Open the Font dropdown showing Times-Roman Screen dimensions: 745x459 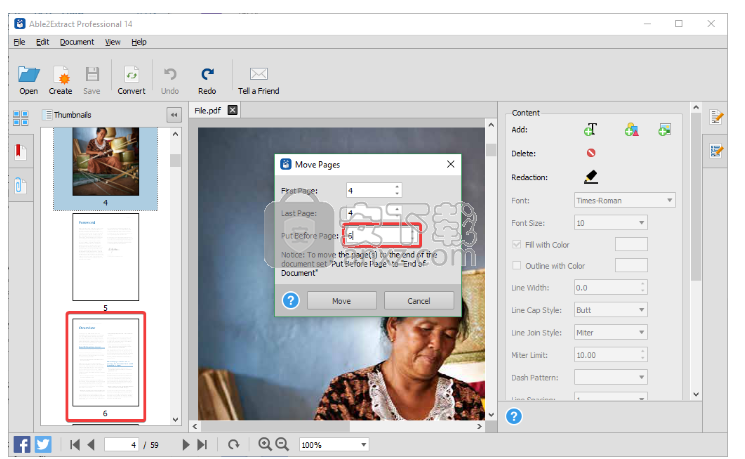coord(624,201)
